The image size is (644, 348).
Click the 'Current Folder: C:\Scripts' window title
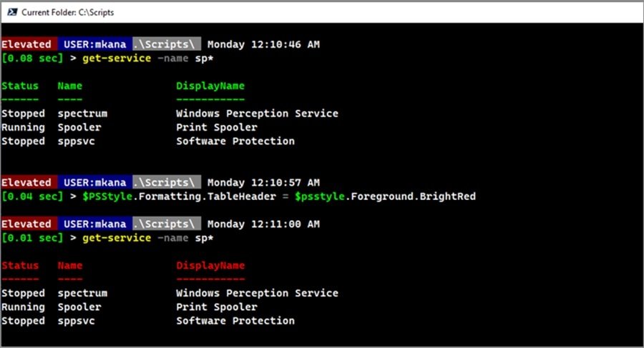pyautogui.click(x=67, y=12)
